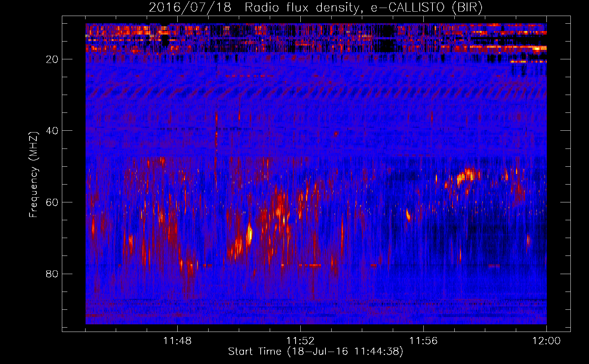Click the bright yellow burst near 11:57 at 53 MHz
This screenshot has height=364, width=589.
[466, 176]
